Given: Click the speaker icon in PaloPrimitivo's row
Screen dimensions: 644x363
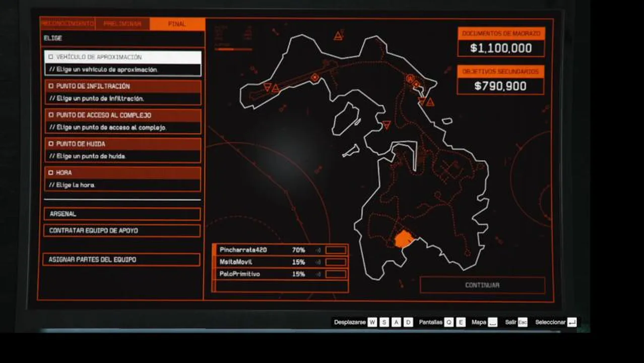Looking at the screenshot, I should pyautogui.click(x=318, y=274).
